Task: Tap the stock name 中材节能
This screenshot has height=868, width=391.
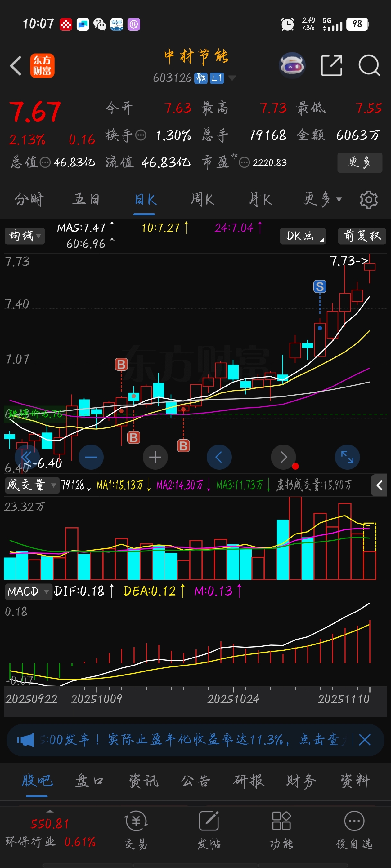Action: tap(196, 56)
